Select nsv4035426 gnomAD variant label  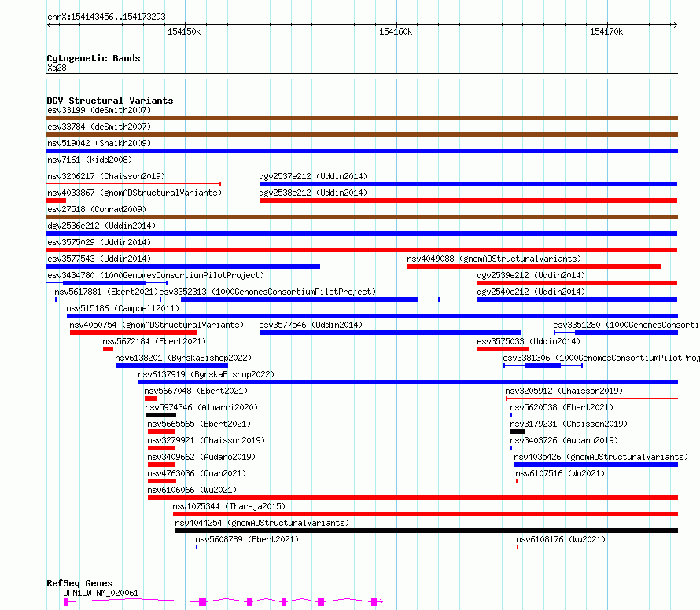pos(601,457)
